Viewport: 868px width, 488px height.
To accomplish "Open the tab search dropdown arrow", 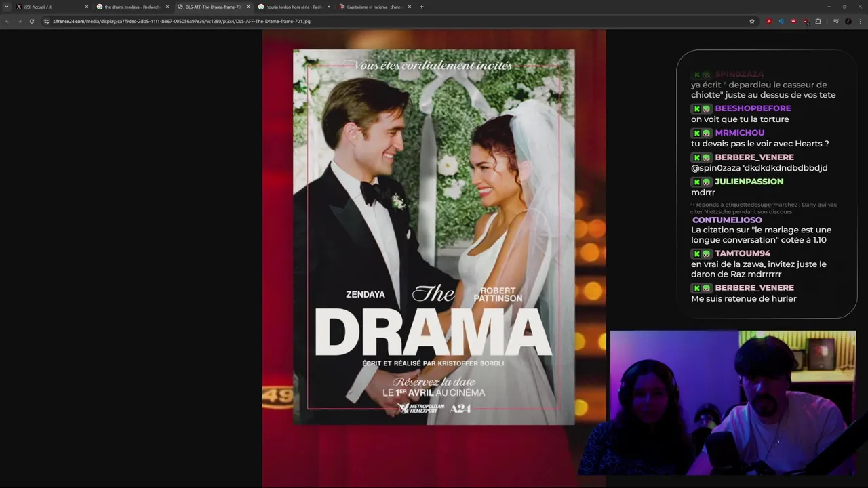I will pyautogui.click(x=8, y=7).
